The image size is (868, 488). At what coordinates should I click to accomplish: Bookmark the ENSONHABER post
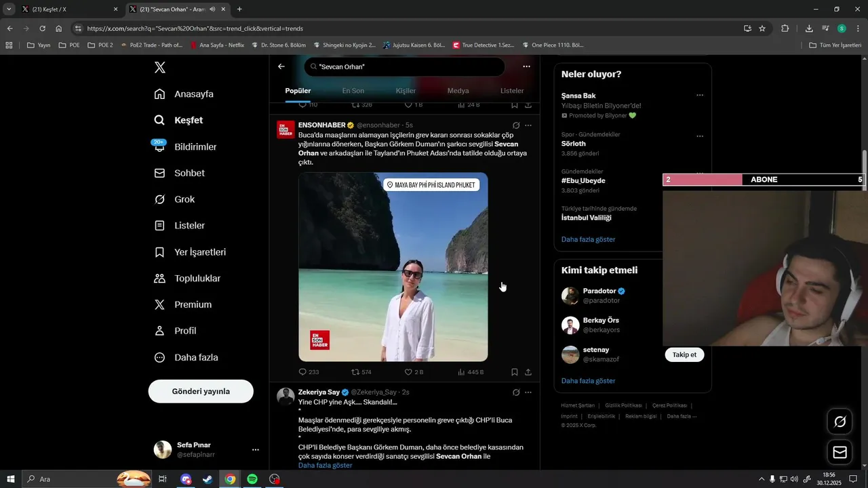[515, 372]
